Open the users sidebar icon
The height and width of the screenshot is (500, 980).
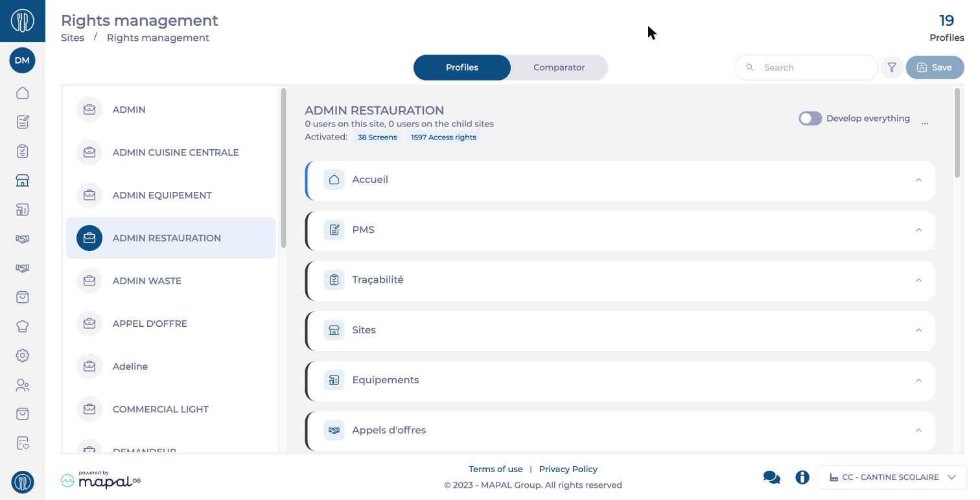pyautogui.click(x=23, y=385)
